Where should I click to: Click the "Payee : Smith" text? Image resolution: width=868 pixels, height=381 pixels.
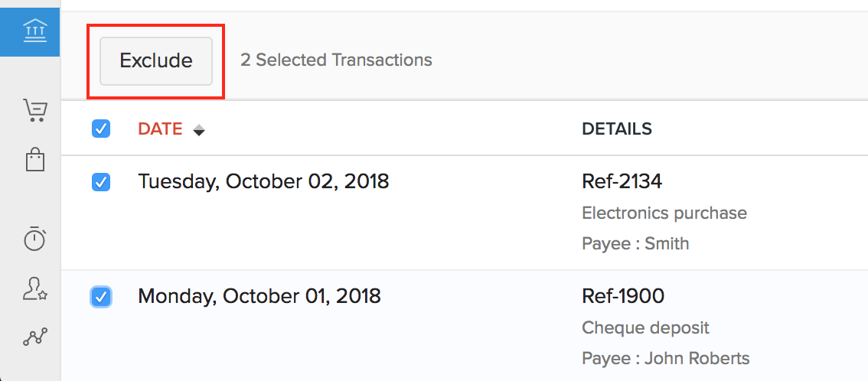click(635, 243)
